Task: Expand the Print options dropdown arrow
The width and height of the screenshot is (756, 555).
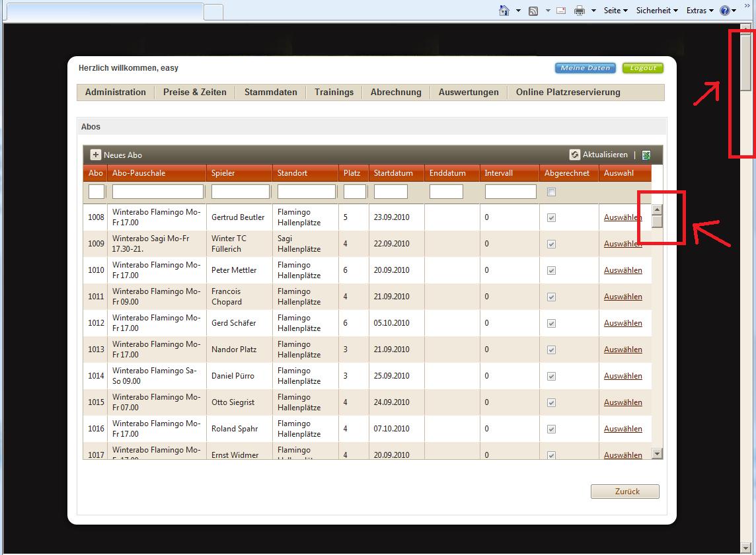Action: (593, 11)
